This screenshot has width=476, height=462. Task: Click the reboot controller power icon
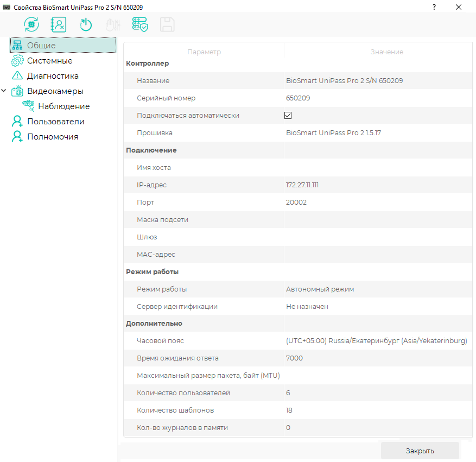coord(86,24)
